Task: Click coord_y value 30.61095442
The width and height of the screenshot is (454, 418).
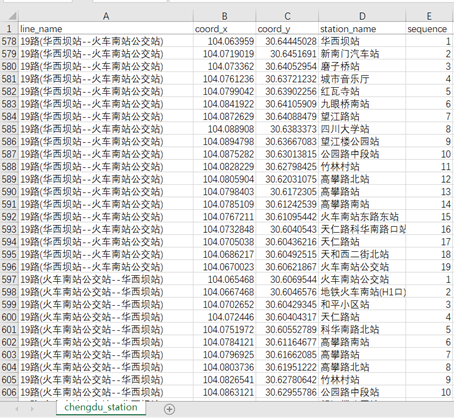Action: pyautogui.click(x=287, y=217)
